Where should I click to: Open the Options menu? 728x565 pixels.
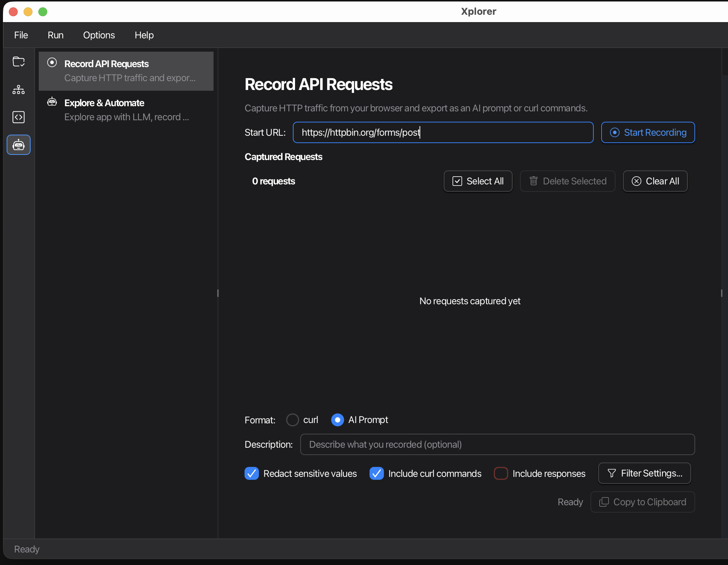(99, 35)
